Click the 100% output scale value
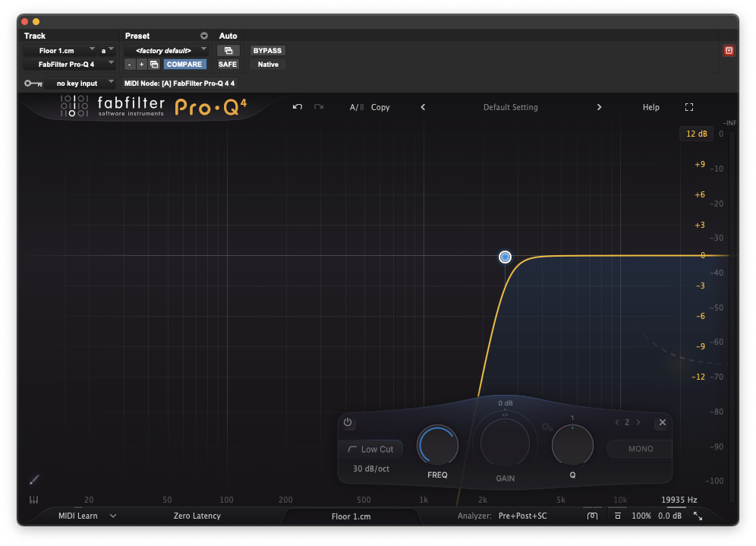The image size is (756, 546). click(x=641, y=516)
